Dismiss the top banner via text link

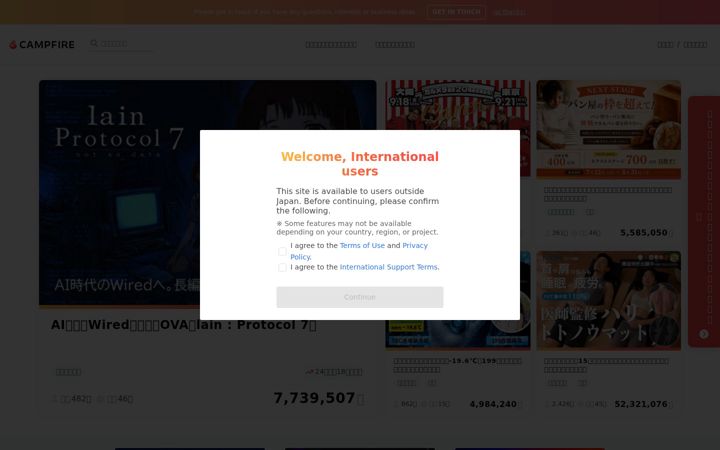point(509,12)
